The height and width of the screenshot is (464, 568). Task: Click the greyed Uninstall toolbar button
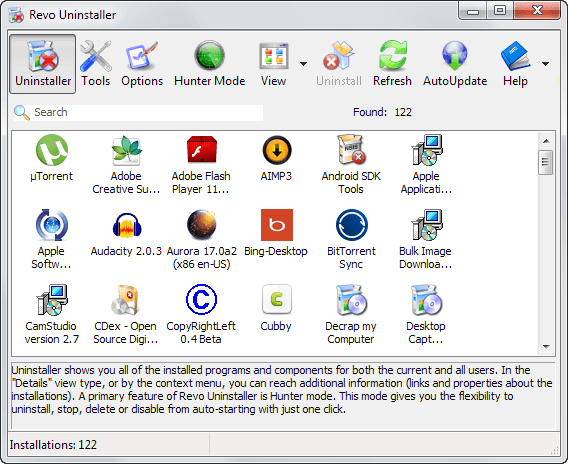pos(339,64)
